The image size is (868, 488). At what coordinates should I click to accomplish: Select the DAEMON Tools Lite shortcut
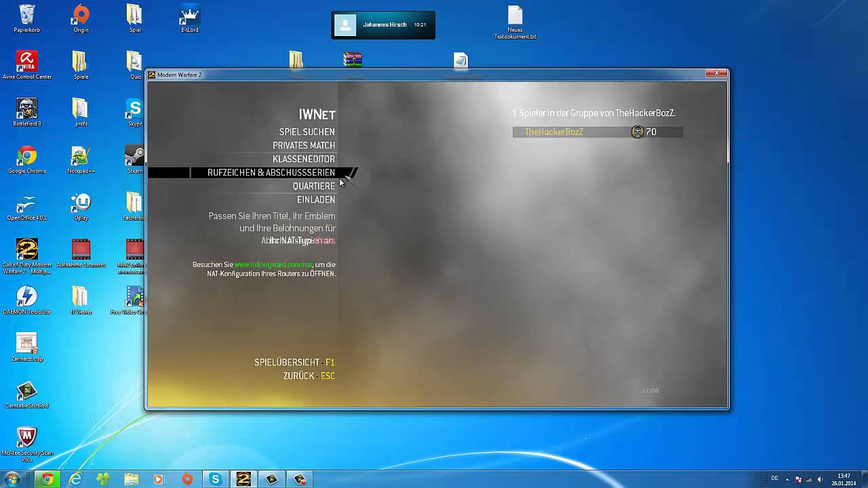[x=27, y=300]
